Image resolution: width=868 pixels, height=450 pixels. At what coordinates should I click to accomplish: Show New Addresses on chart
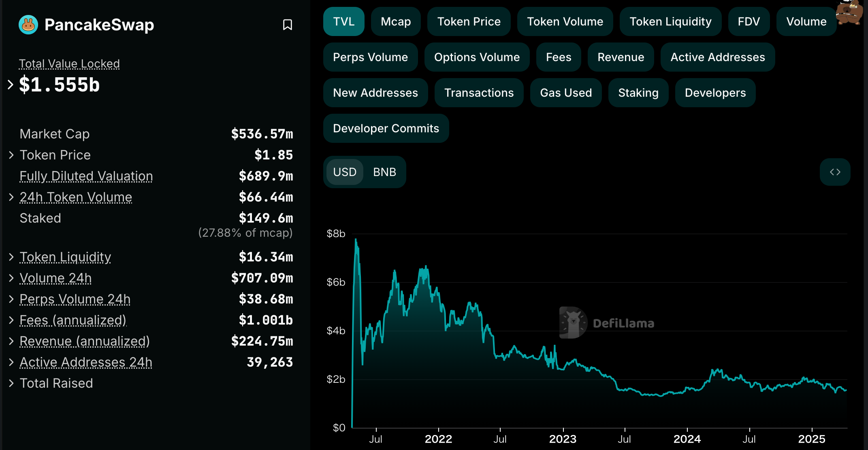point(375,93)
